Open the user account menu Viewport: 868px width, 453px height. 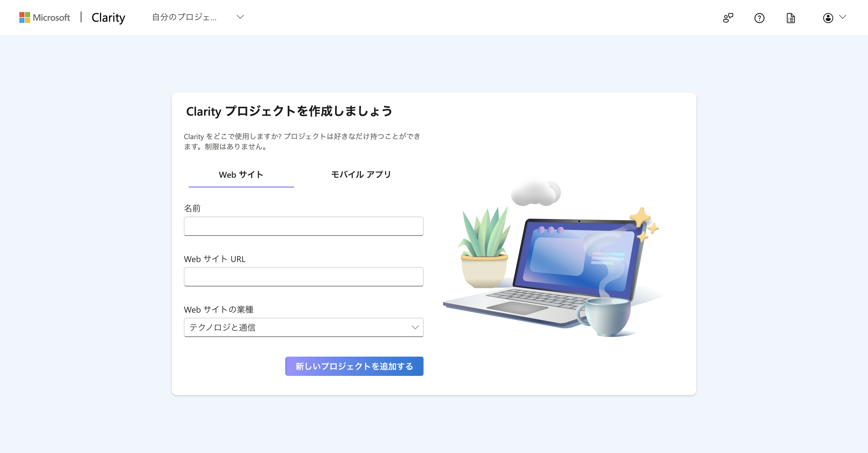click(828, 18)
